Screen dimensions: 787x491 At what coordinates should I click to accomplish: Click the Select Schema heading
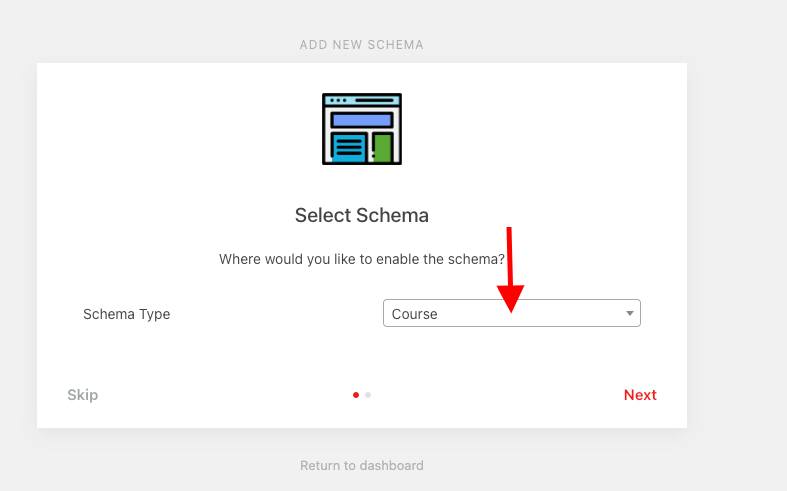[x=361, y=215]
